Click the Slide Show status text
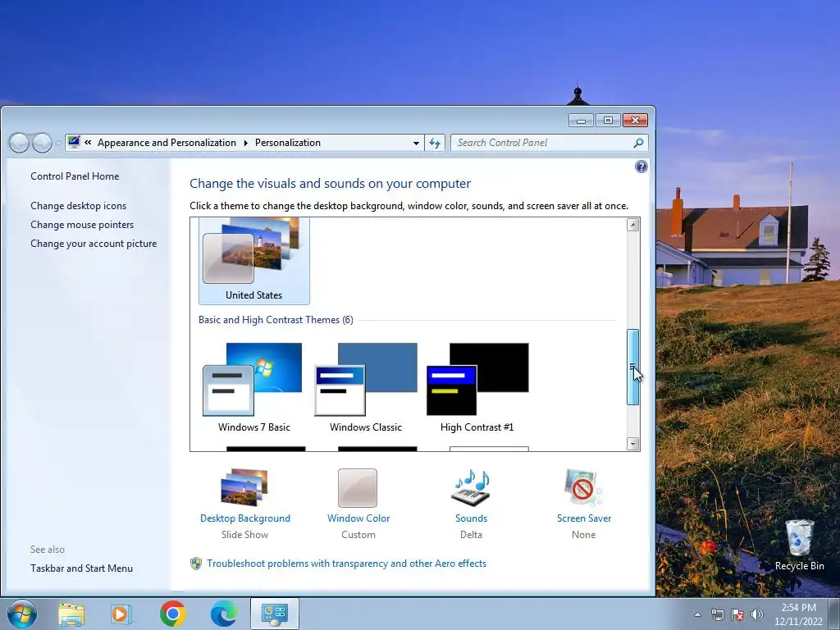This screenshot has width=840, height=630. coord(244,535)
